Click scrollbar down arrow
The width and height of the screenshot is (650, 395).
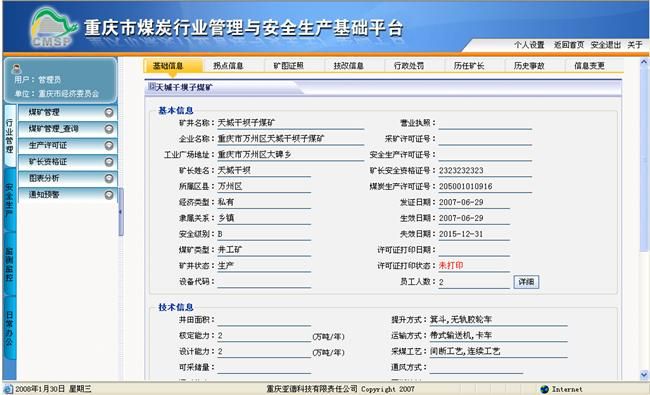(644, 375)
